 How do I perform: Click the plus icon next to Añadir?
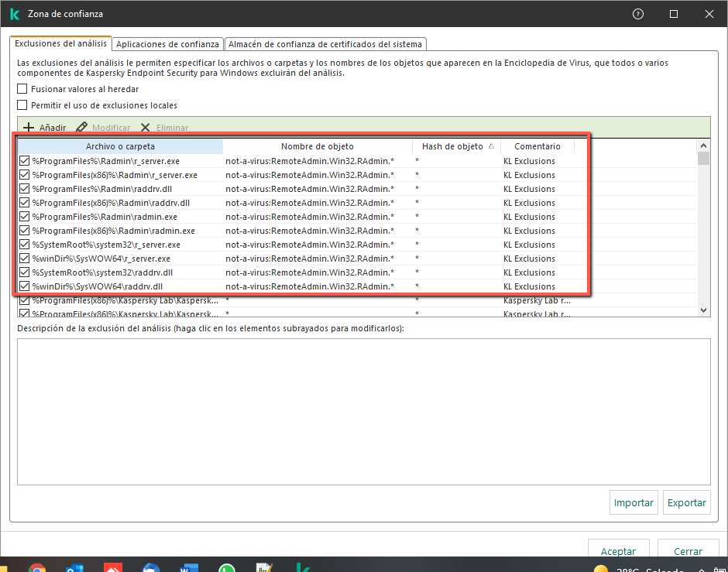click(29, 128)
